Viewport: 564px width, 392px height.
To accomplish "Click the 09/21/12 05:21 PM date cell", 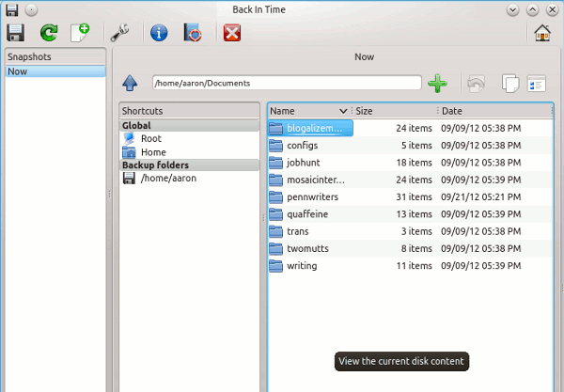I will 481,197.
